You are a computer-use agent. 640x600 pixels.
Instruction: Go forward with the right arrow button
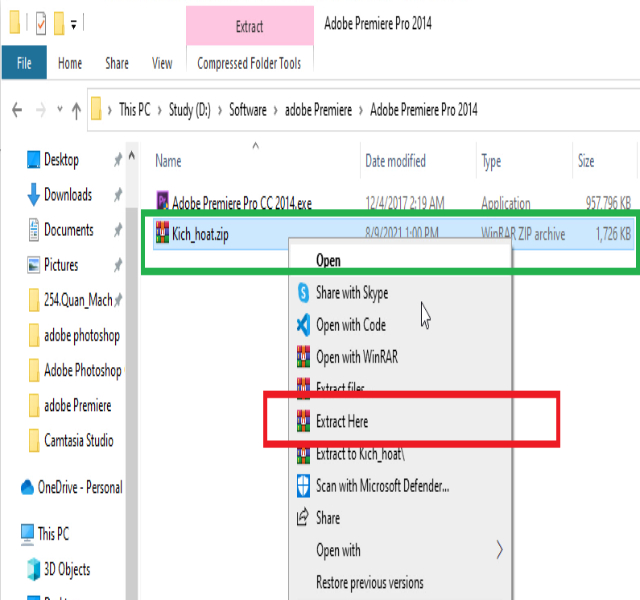click(41, 110)
